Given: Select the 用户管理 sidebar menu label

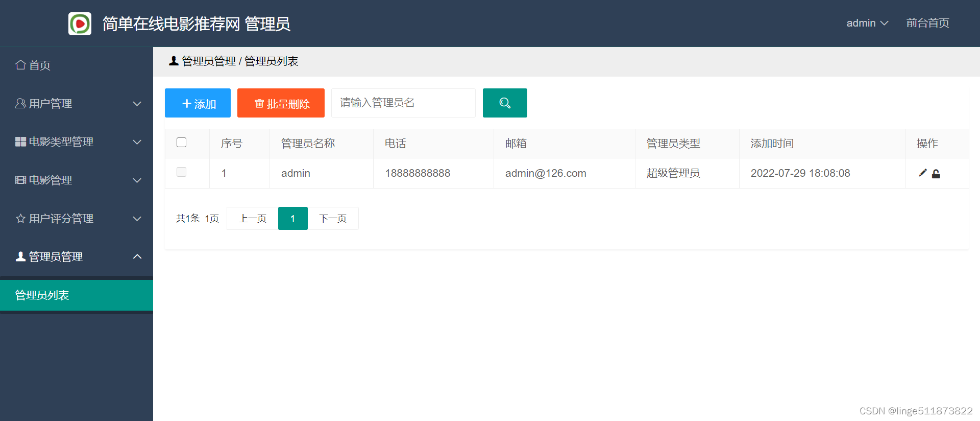Looking at the screenshot, I should [51, 104].
